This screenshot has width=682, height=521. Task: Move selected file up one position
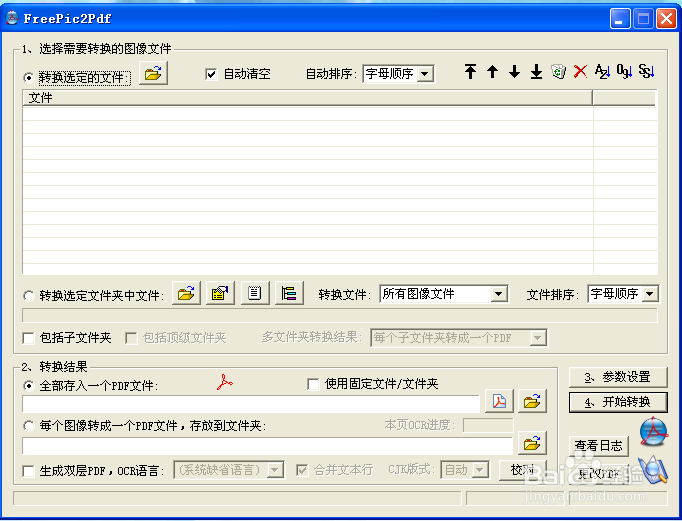point(492,71)
